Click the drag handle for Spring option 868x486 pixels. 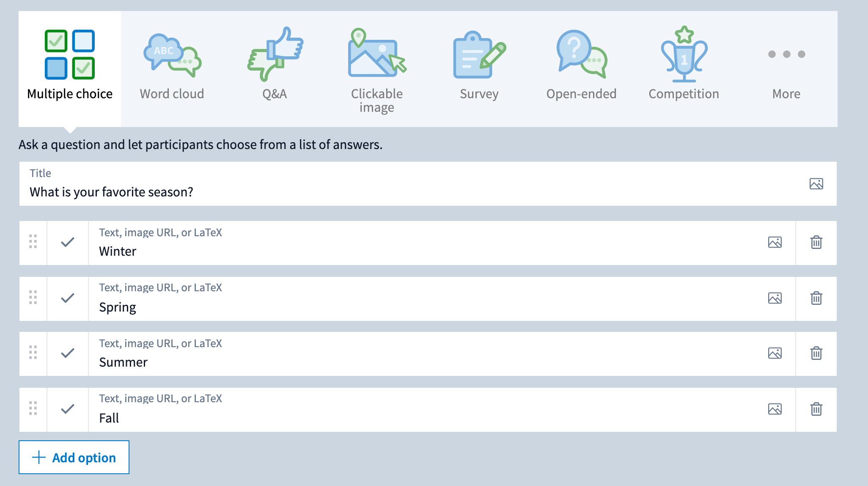(33, 298)
